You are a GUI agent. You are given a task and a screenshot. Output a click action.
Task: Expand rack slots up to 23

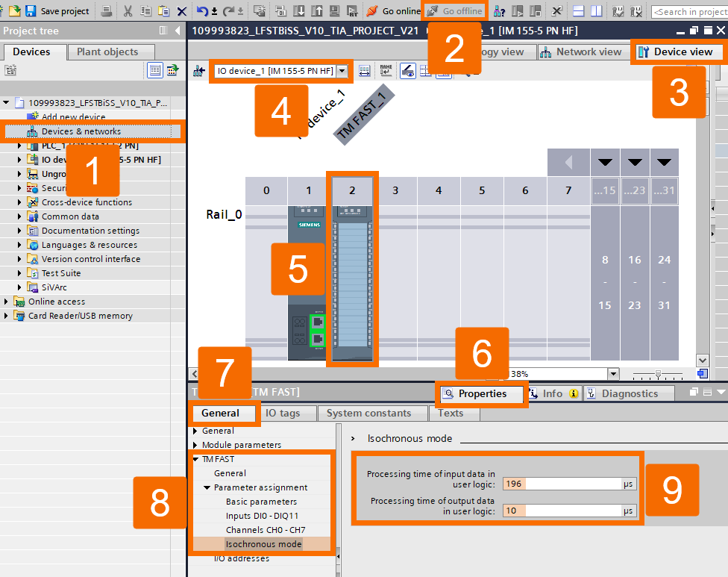tap(635, 163)
